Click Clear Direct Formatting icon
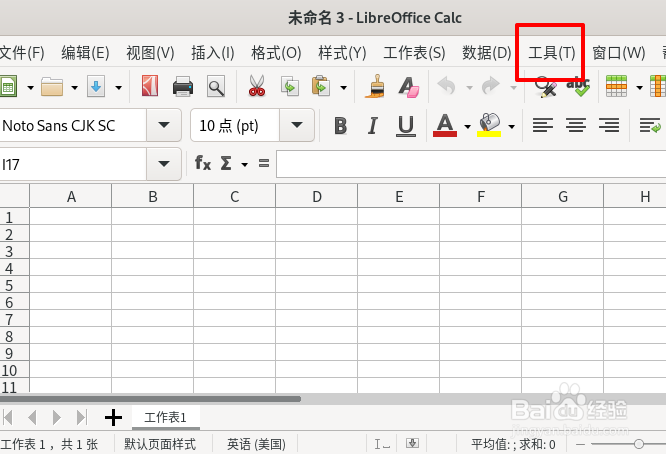The height and width of the screenshot is (454, 666). (409, 87)
